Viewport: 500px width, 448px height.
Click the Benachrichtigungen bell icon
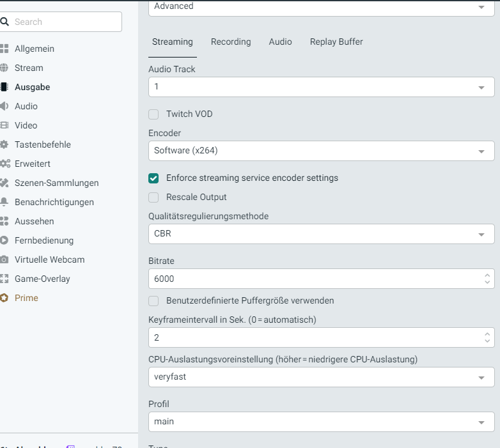coord(4,202)
